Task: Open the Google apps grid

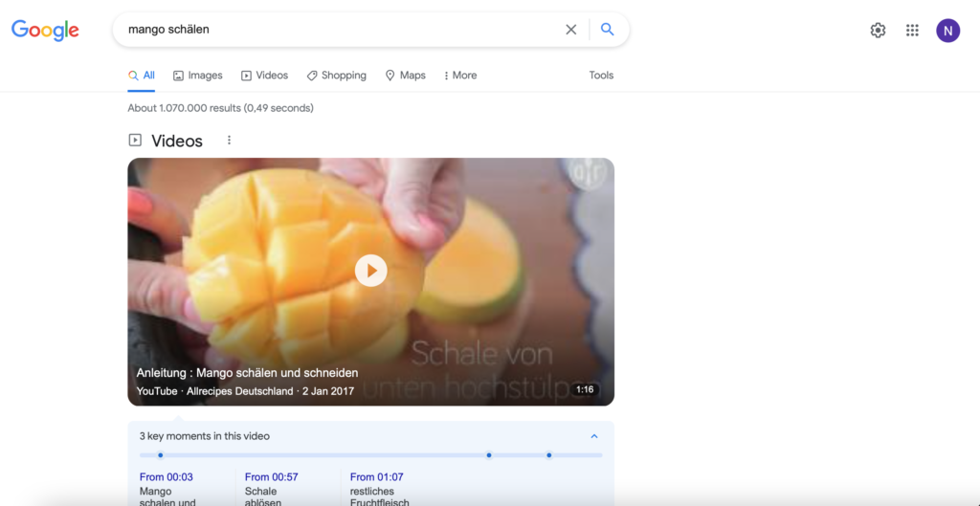Action: coord(912,30)
